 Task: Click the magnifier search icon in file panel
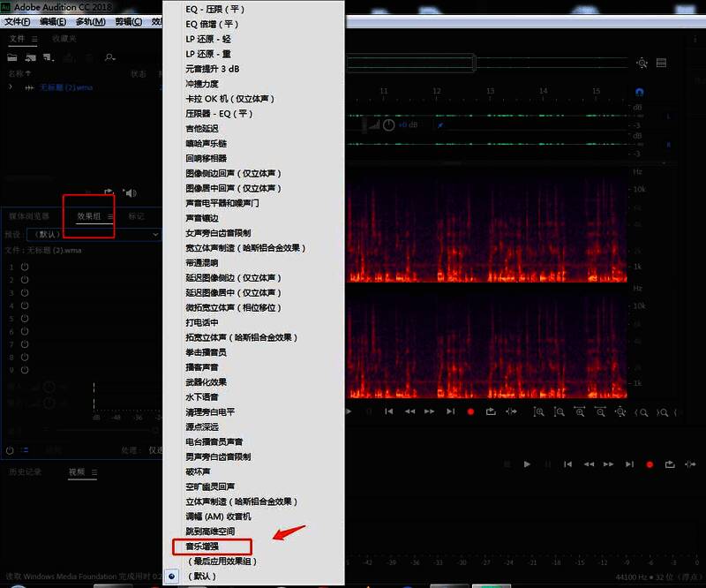click(109, 57)
